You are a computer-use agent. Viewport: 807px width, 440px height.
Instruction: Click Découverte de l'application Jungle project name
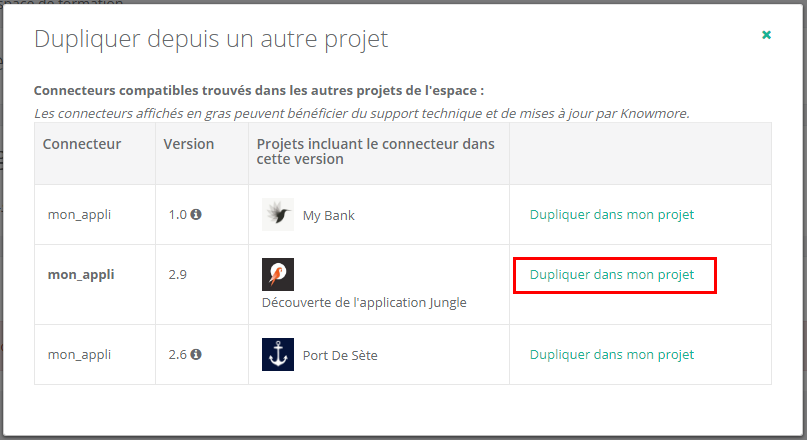click(364, 302)
